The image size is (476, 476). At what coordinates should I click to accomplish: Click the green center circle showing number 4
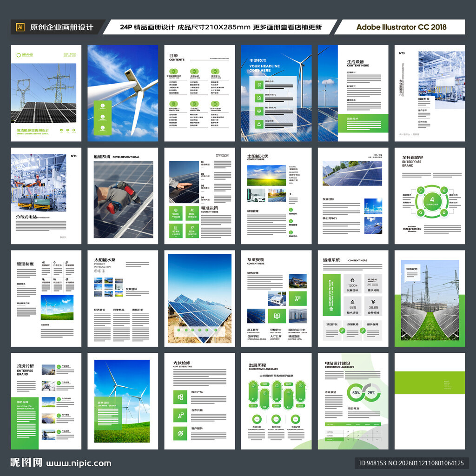coord(432,201)
